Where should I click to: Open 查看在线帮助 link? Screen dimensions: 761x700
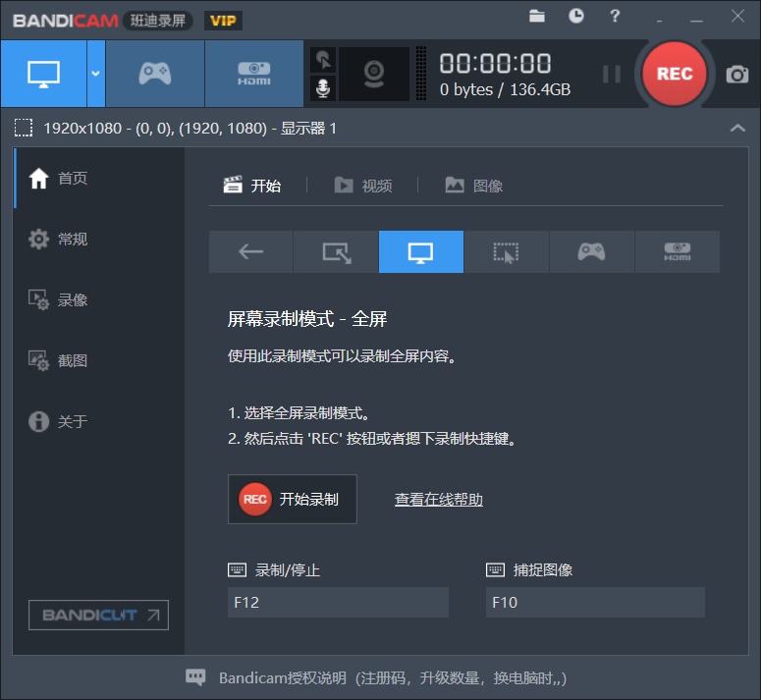point(439,499)
